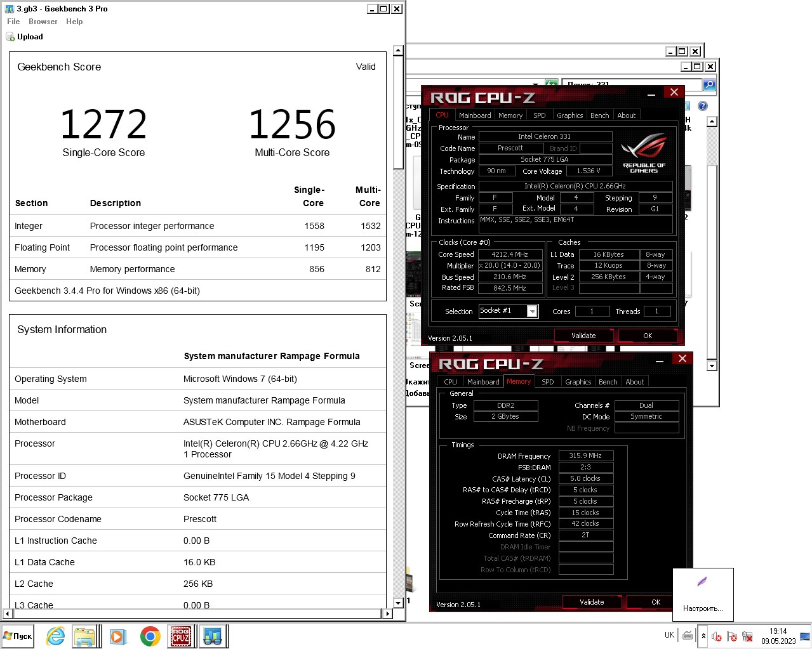The image size is (812, 649).
Task: Select Graphics tab in upper CPU-Z window
Action: pos(570,115)
